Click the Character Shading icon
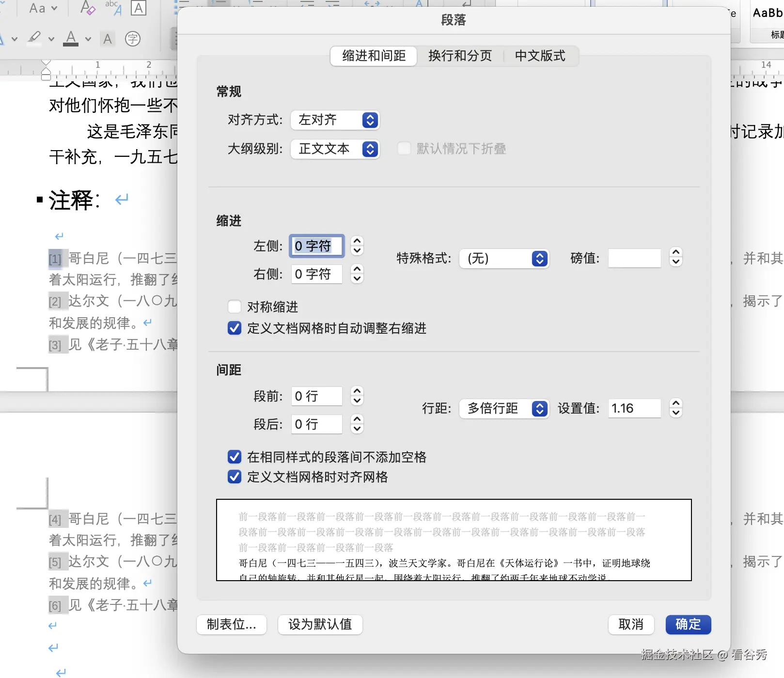The image size is (784, 678). tap(108, 39)
